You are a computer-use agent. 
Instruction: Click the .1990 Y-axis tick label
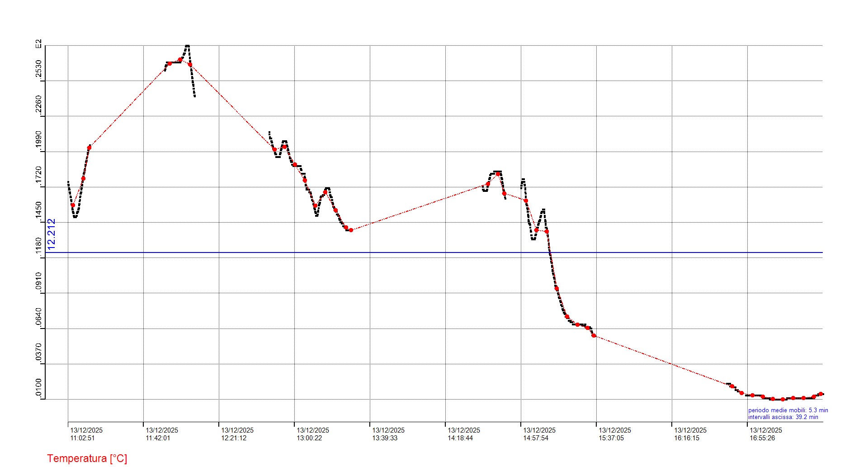39,141
